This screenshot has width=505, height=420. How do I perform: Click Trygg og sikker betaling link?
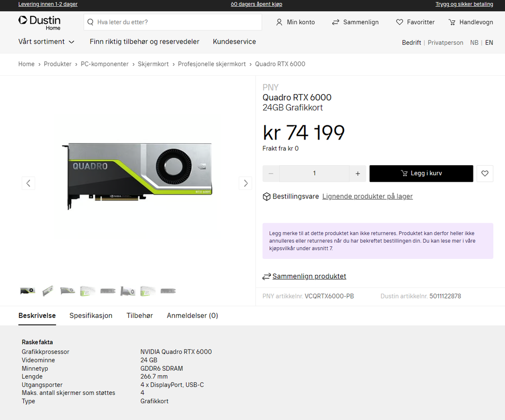[x=464, y=4]
